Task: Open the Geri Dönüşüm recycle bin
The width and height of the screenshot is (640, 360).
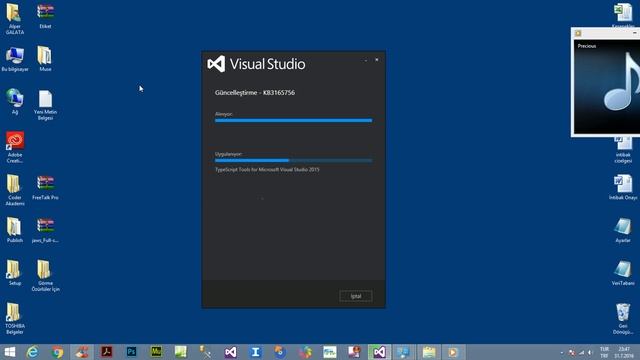Action: (623, 318)
